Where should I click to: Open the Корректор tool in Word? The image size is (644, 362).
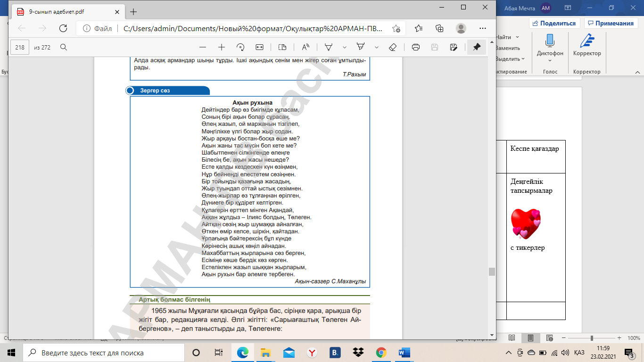pyautogui.click(x=587, y=45)
